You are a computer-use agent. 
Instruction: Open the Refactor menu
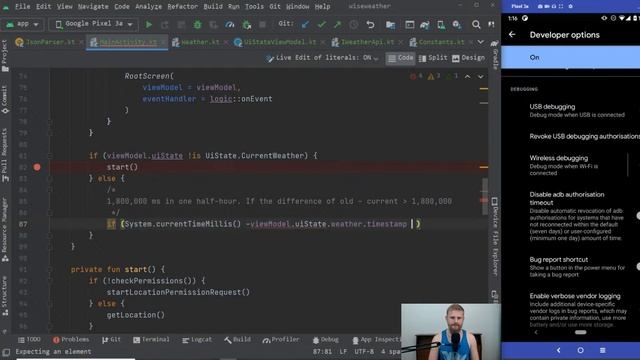coord(182,7)
